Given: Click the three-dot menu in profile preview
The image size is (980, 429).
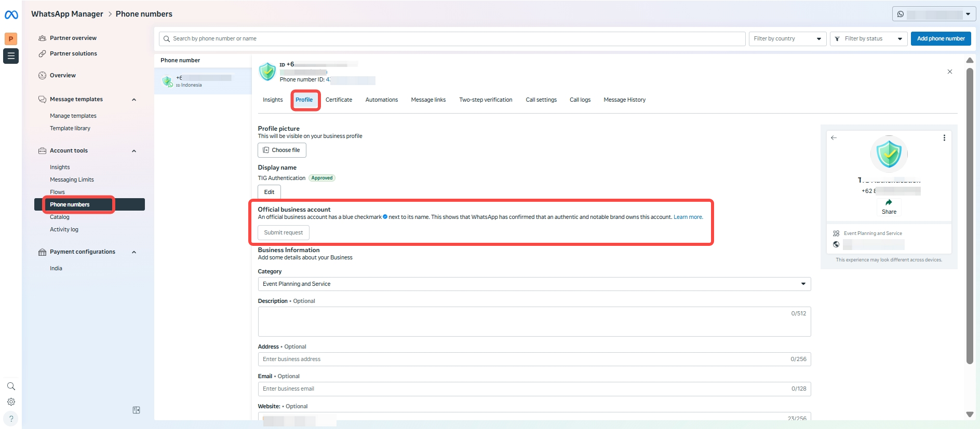Looking at the screenshot, I should 944,138.
